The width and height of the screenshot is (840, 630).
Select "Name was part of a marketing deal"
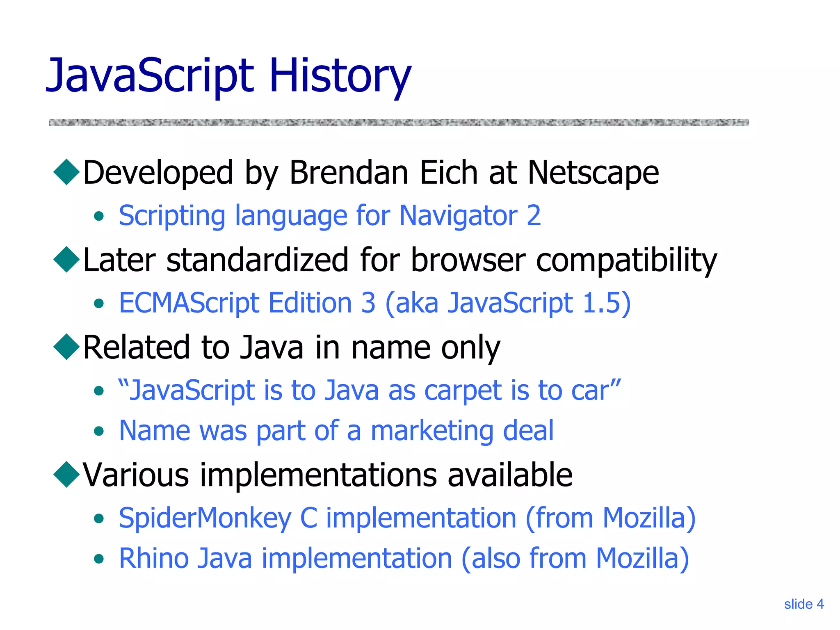336,431
